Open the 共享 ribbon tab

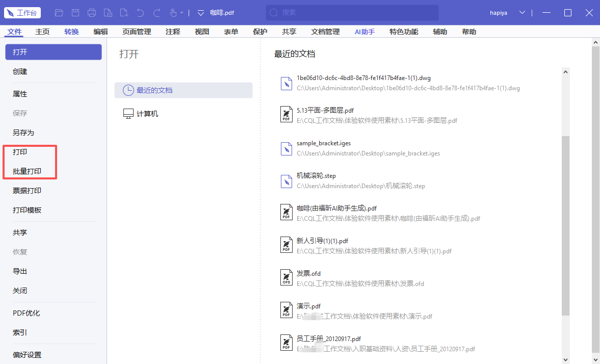pyautogui.click(x=289, y=32)
